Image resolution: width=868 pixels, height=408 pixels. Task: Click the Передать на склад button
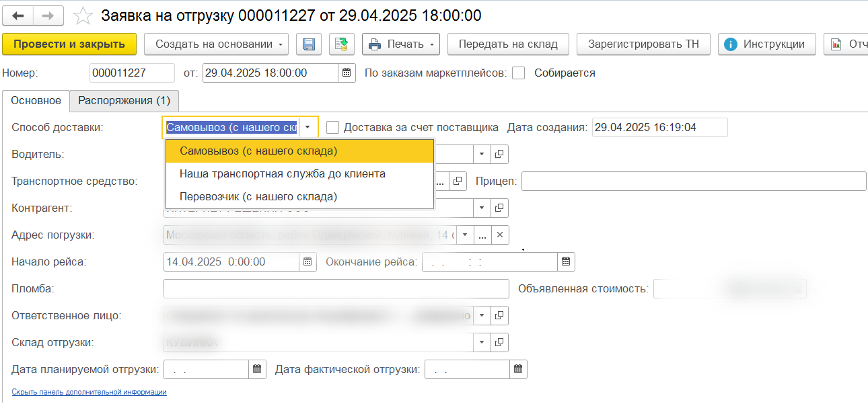(508, 44)
